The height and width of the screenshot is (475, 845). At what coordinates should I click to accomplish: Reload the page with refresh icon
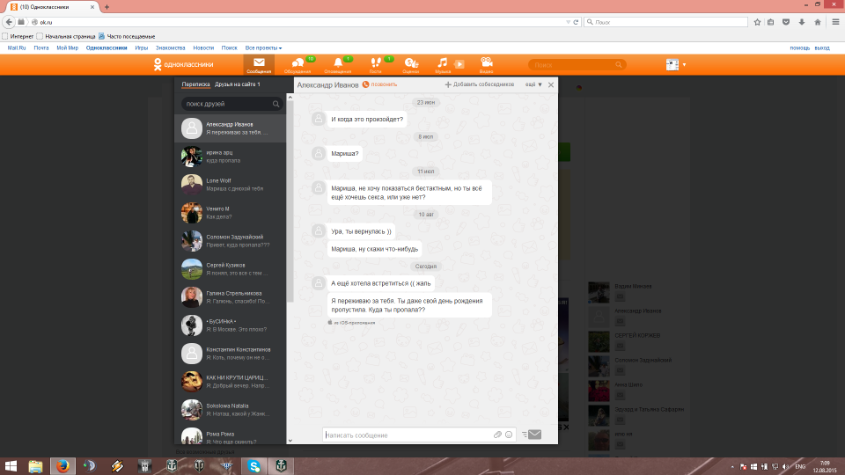tap(576, 22)
